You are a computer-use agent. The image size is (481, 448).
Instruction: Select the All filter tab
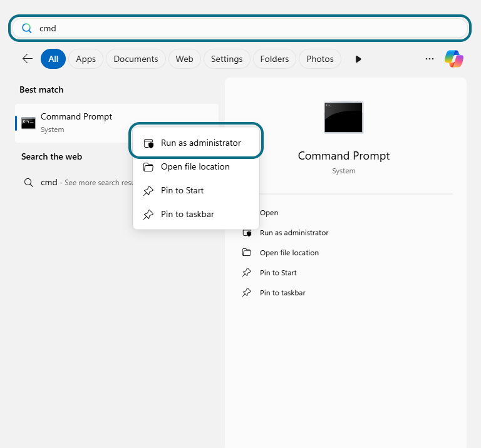pyautogui.click(x=53, y=59)
